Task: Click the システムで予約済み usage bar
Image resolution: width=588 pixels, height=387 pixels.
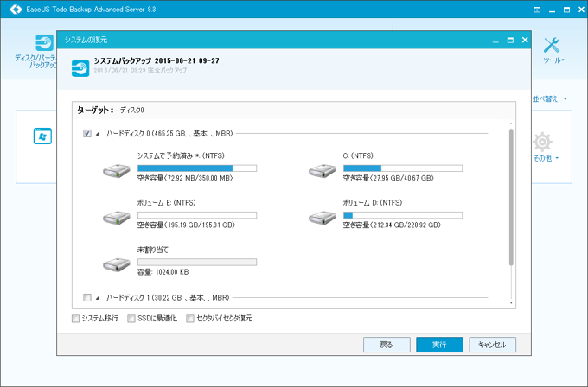Action: tap(197, 168)
